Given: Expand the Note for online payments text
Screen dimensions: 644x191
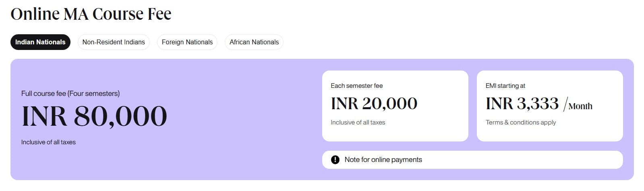Looking at the screenshot, I should [x=383, y=160].
